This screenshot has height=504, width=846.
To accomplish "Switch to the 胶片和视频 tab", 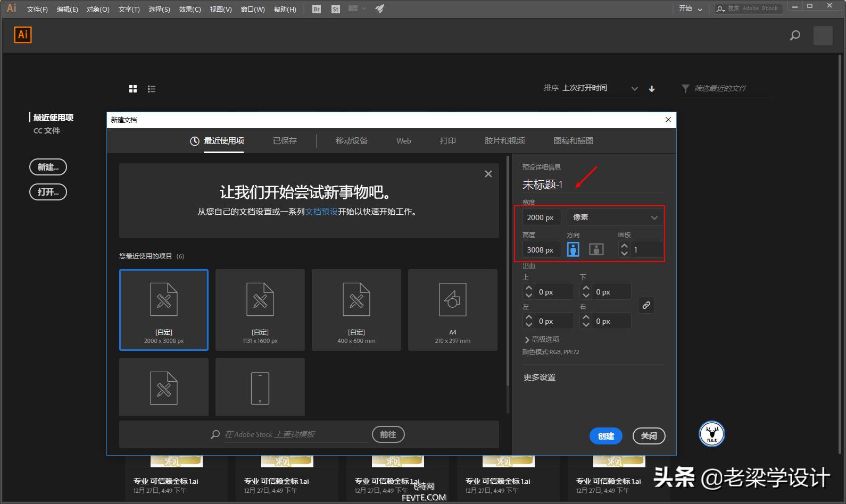I will pos(504,141).
